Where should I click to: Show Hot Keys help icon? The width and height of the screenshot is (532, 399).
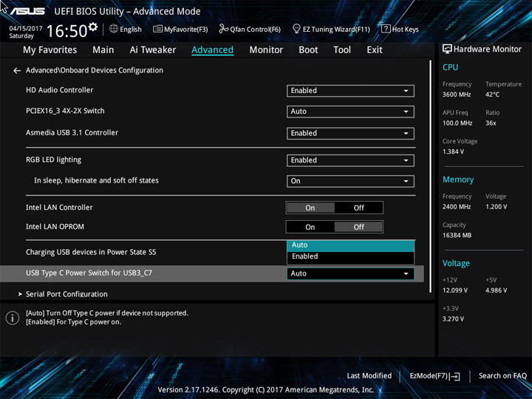[x=386, y=29]
